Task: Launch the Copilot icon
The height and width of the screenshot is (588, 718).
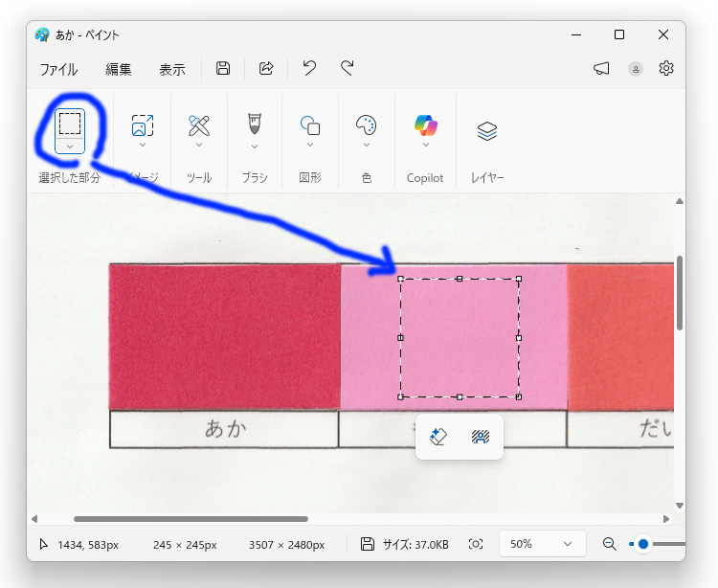Action: 425,124
